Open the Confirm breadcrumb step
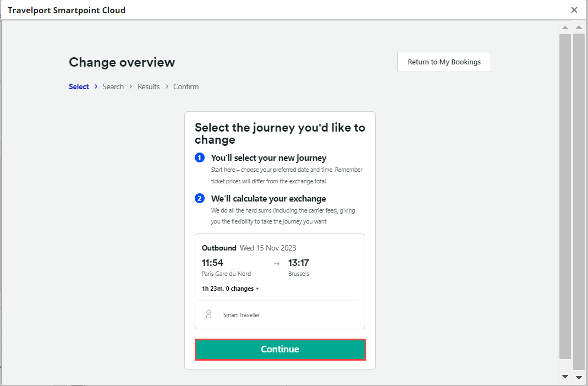588x386 pixels. click(x=186, y=86)
